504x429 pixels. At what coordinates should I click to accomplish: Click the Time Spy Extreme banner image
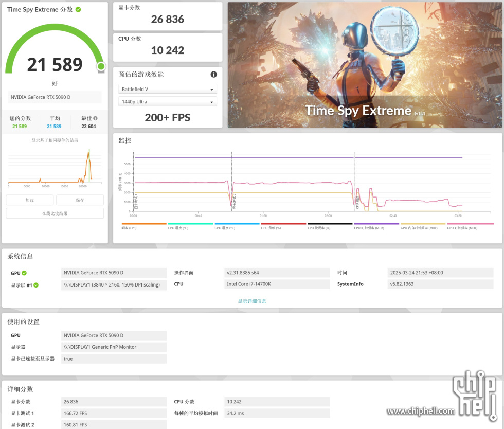[x=365, y=65]
